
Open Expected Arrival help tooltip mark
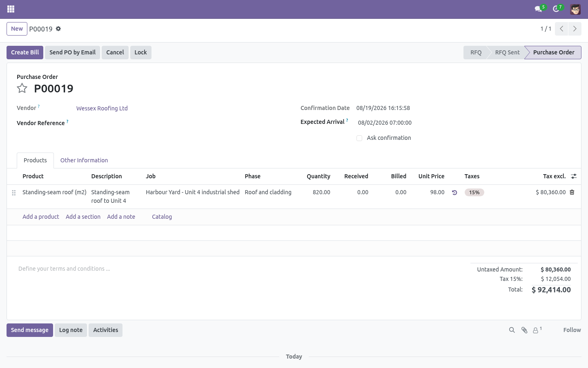click(x=347, y=120)
